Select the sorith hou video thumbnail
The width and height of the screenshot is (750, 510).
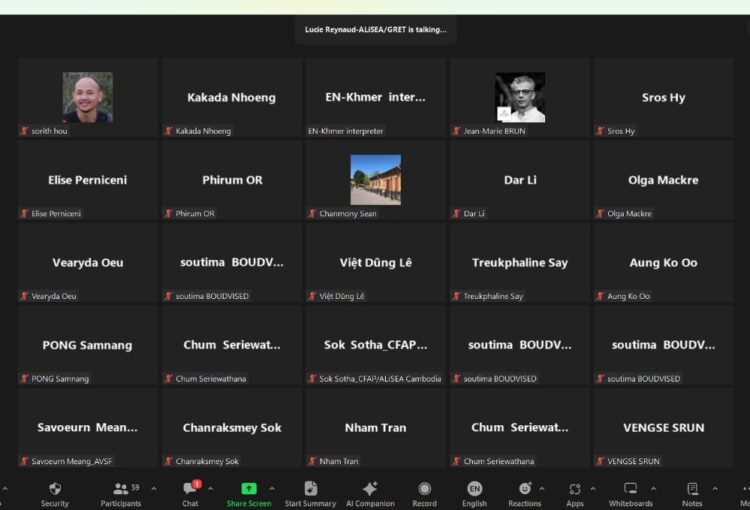pyautogui.click(x=88, y=98)
